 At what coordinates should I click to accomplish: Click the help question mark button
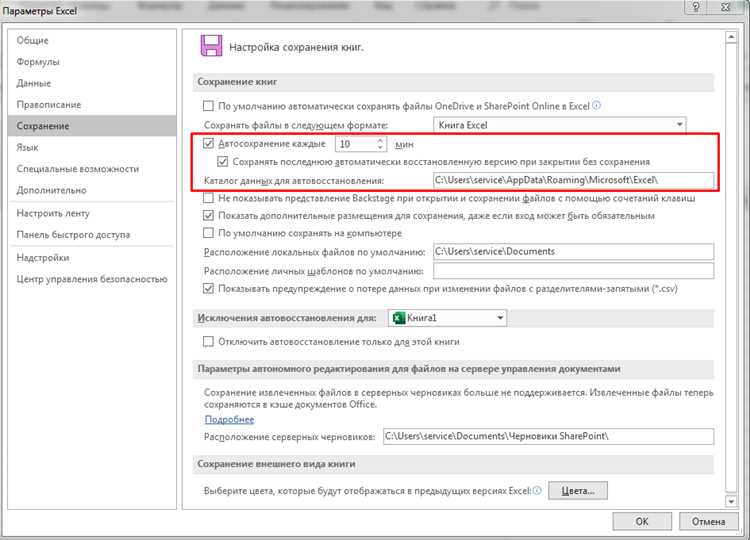click(696, 7)
